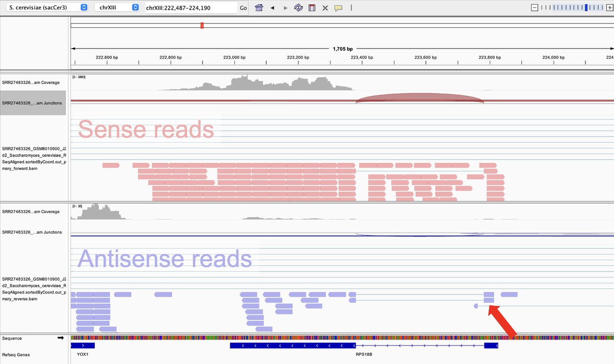Click the gray forward coverage histogram peak
Image resolution: width=614 pixels, height=364 pixels.
tap(256, 83)
